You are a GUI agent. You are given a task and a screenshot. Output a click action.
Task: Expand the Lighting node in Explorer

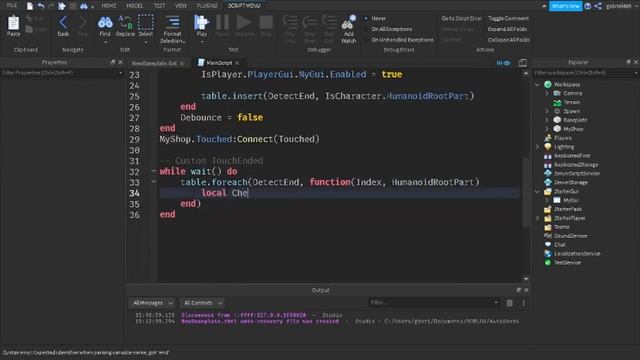click(x=538, y=147)
